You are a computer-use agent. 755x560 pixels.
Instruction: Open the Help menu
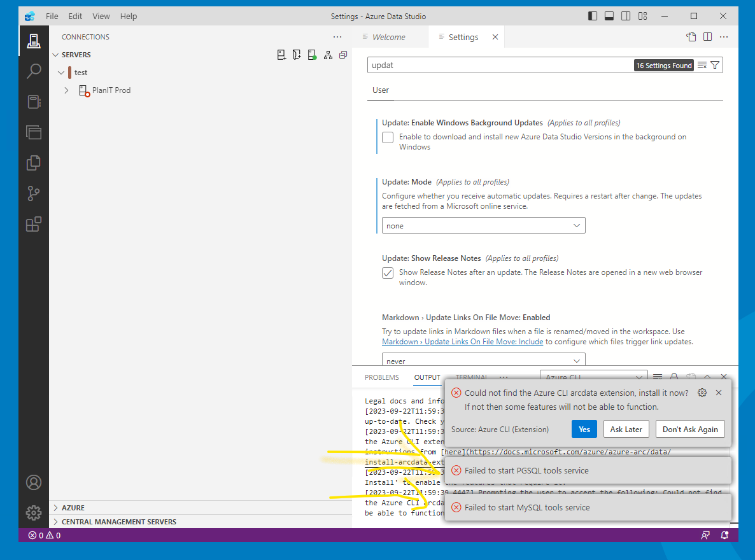click(x=129, y=17)
